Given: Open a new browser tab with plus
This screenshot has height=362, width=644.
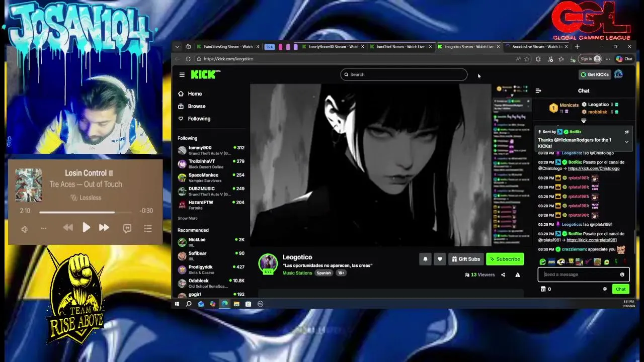Looking at the screenshot, I should click(x=577, y=47).
